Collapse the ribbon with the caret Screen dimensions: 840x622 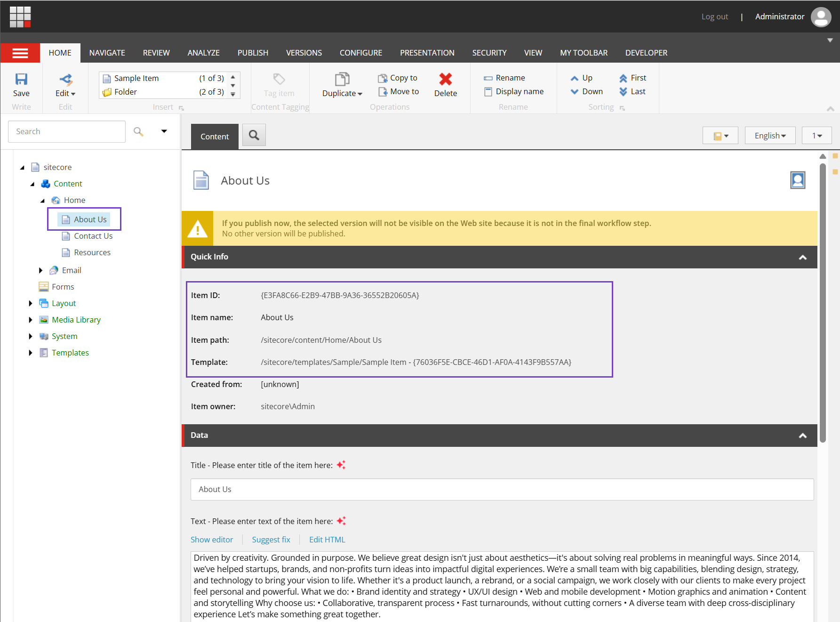tap(831, 109)
